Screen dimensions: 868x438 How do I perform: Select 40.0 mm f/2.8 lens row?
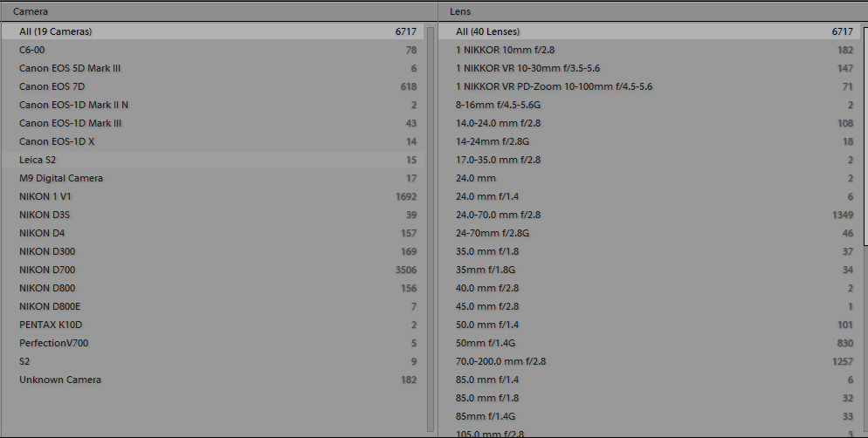pos(651,288)
